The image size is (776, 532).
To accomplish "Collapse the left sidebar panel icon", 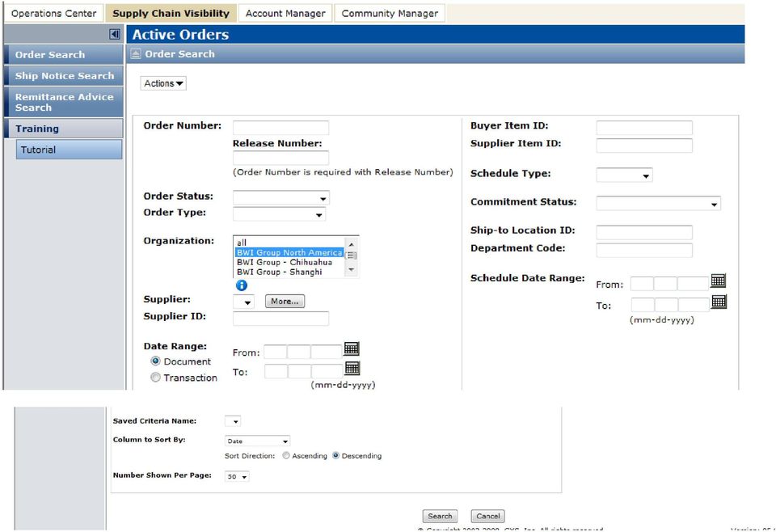I will [x=114, y=34].
